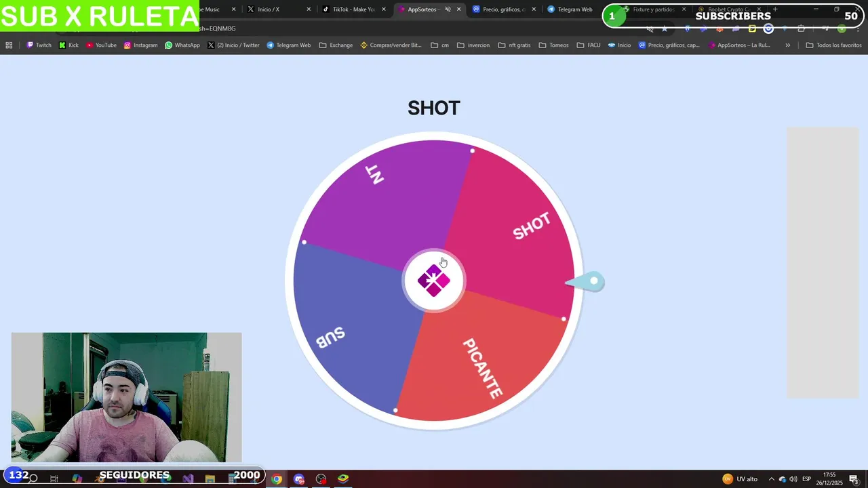868x488 pixels.
Task: Open the Comprar/vender Bit... bookmark
Action: point(391,45)
